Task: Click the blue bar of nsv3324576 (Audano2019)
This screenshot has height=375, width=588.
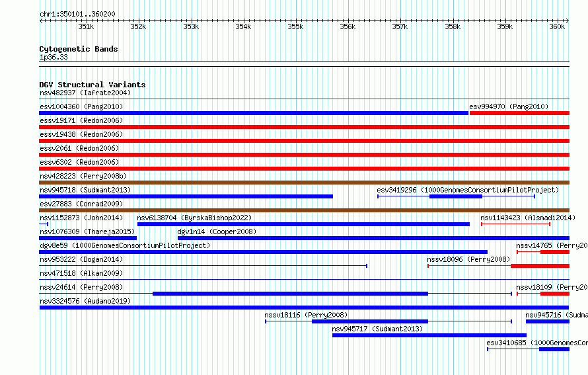Action: tap(304, 308)
